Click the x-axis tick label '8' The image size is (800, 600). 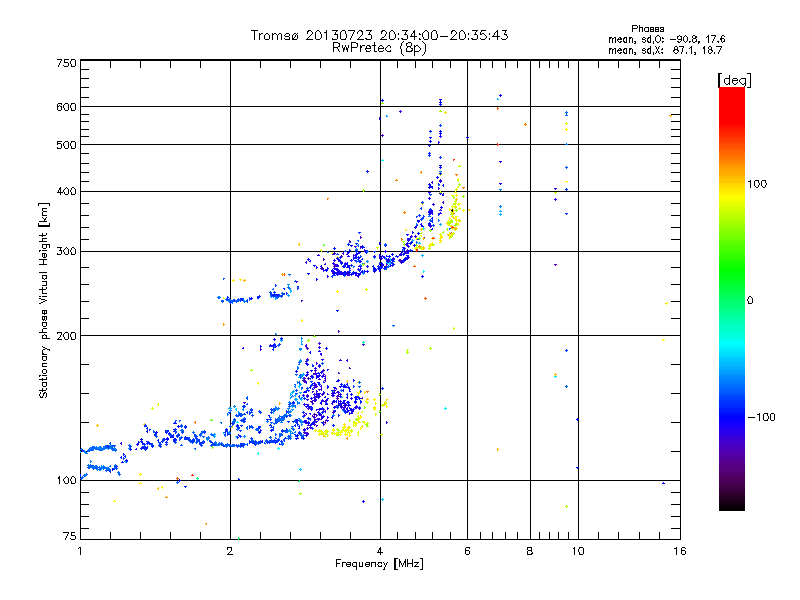[530, 551]
